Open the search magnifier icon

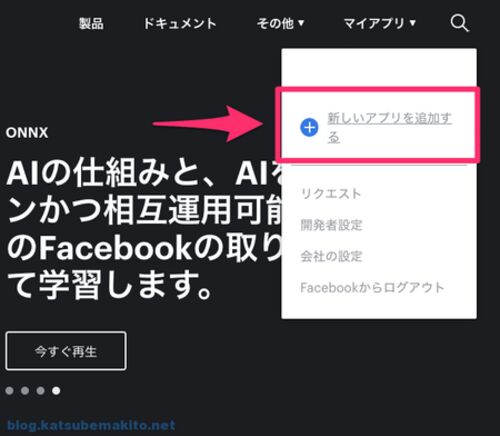[460, 23]
